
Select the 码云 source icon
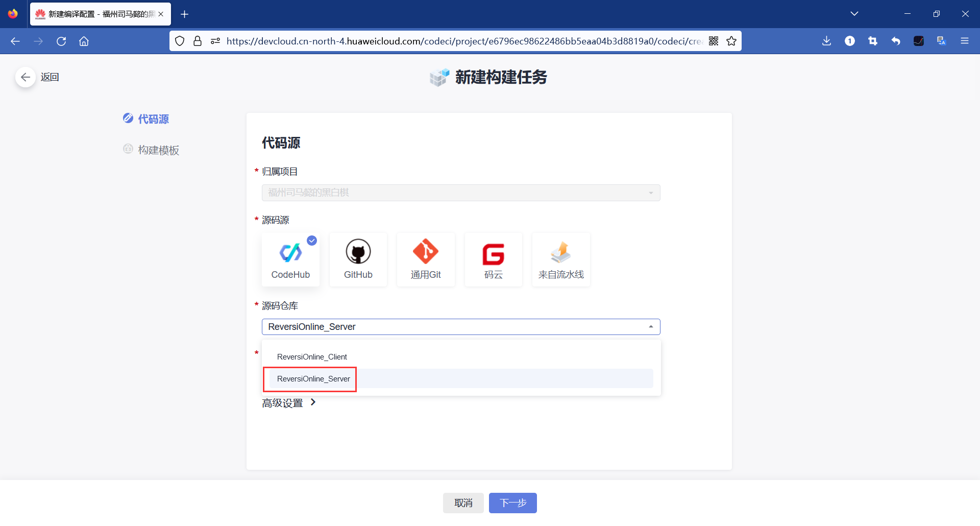click(x=493, y=259)
